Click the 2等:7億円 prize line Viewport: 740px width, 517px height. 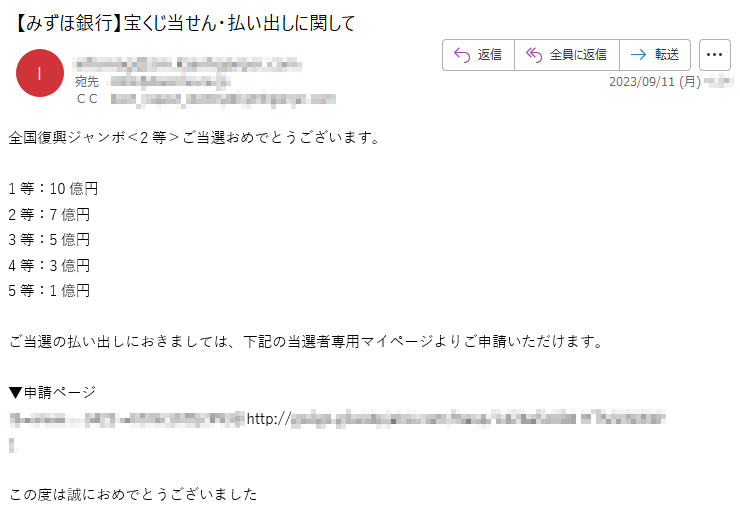[49, 214]
